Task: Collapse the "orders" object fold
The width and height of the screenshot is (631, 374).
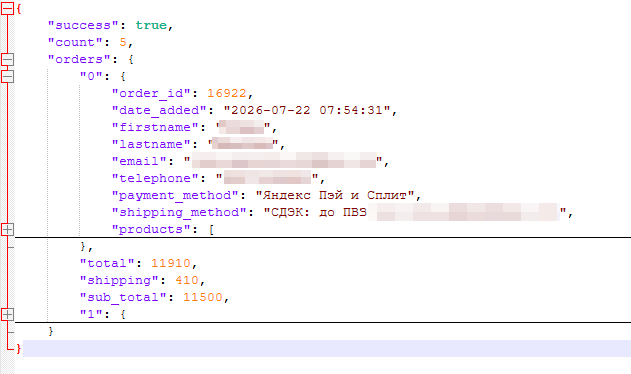Action: coord(7,59)
